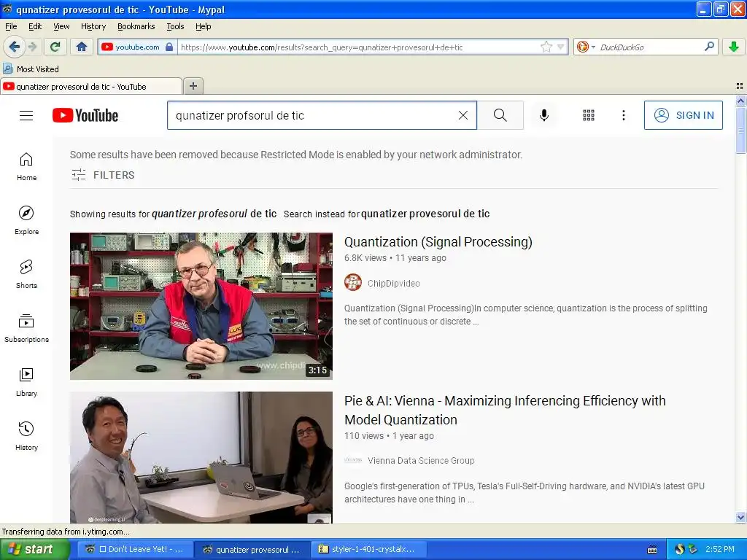Open the Bookmarks menu
Screen dimensions: 747x560
coord(136,26)
